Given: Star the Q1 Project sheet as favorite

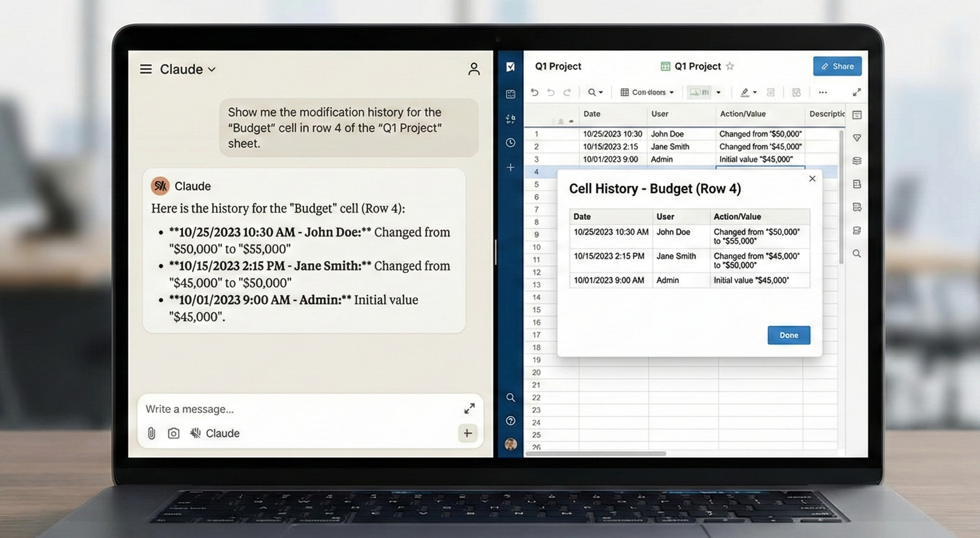Looking at the screenshot, I should 730,66.
